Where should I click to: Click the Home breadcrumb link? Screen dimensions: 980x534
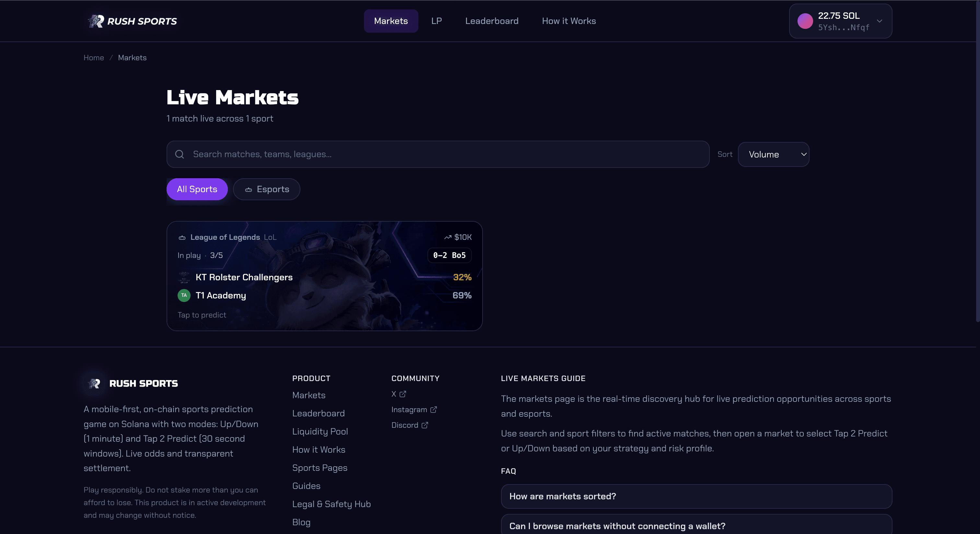coord(94,57)
